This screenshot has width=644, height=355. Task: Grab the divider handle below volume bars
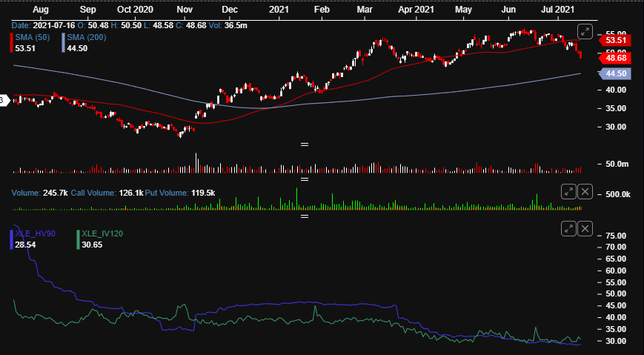(305, 179)
